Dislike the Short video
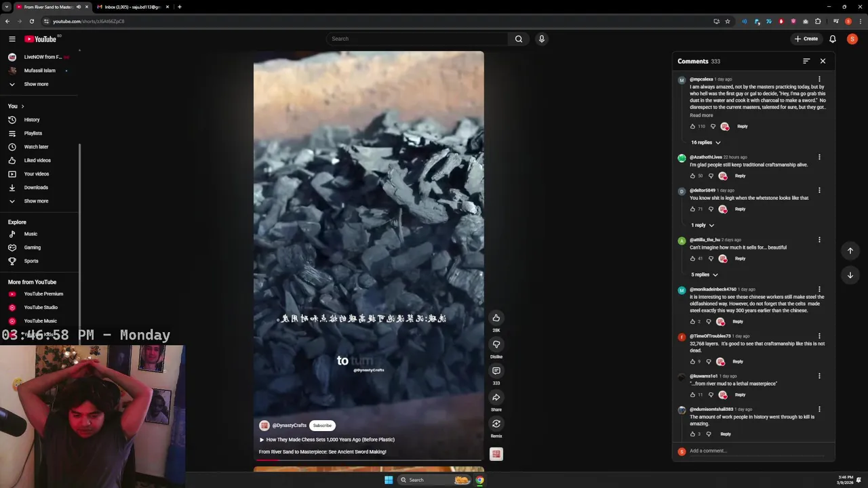The width and height of the screenshot is (868, 488). [496, 344]
